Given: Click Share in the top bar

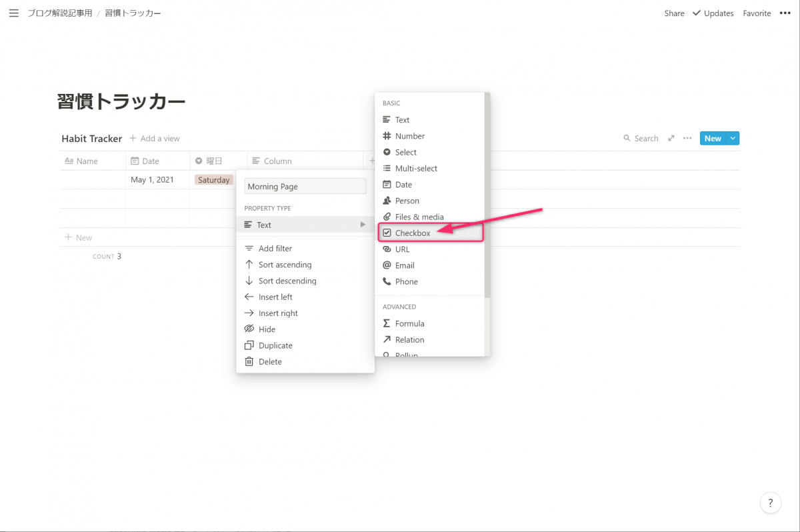Looking at the screenshot, I should [674, 13].
